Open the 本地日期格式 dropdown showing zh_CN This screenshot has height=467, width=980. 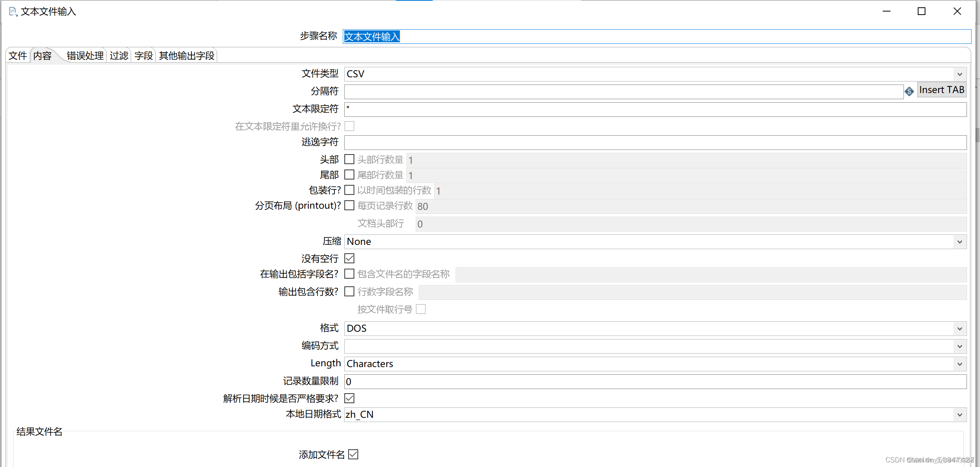960,414
